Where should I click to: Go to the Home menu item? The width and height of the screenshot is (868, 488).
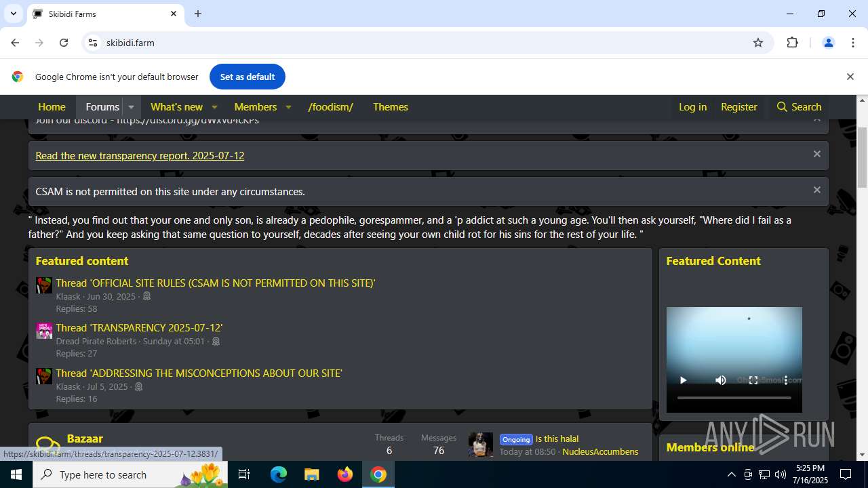pyautogui.click(x=52, y=106)
